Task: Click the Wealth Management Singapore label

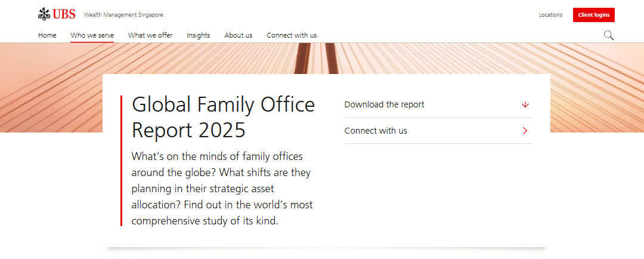Action: click(123, 15)
